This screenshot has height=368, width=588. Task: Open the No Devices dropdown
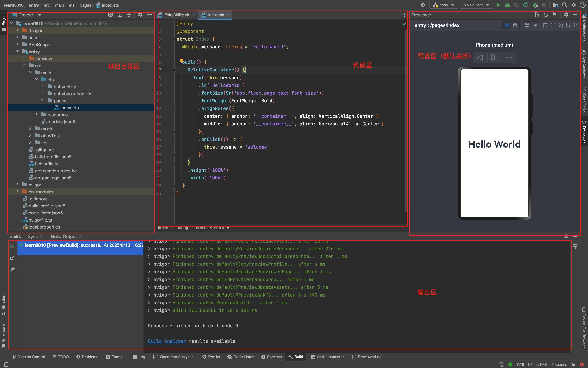pyautogui.click(x=476, y=5)
